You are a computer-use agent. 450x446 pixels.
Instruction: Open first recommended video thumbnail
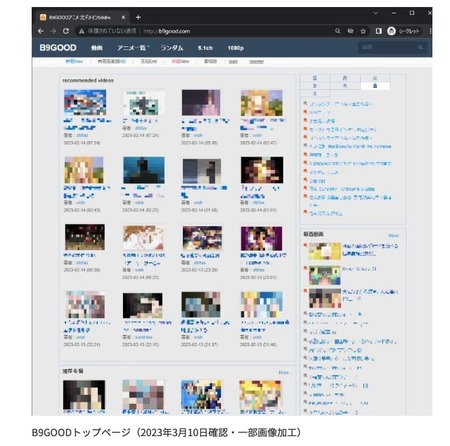85,102
